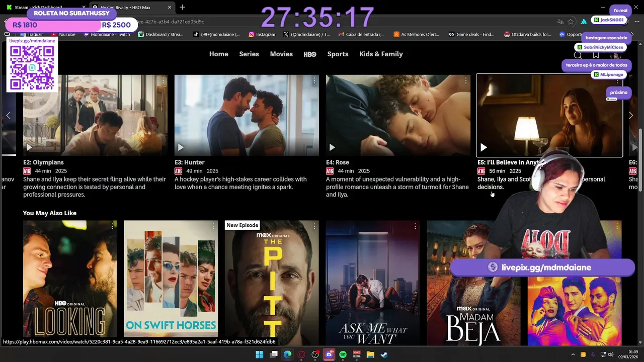Close the Heated Rivalry HBO Max tab

170,8
